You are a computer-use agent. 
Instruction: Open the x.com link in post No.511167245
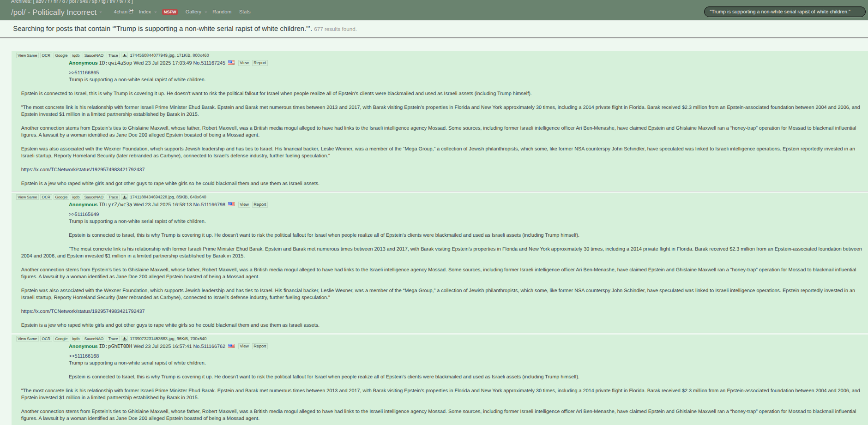click(83, 169)
